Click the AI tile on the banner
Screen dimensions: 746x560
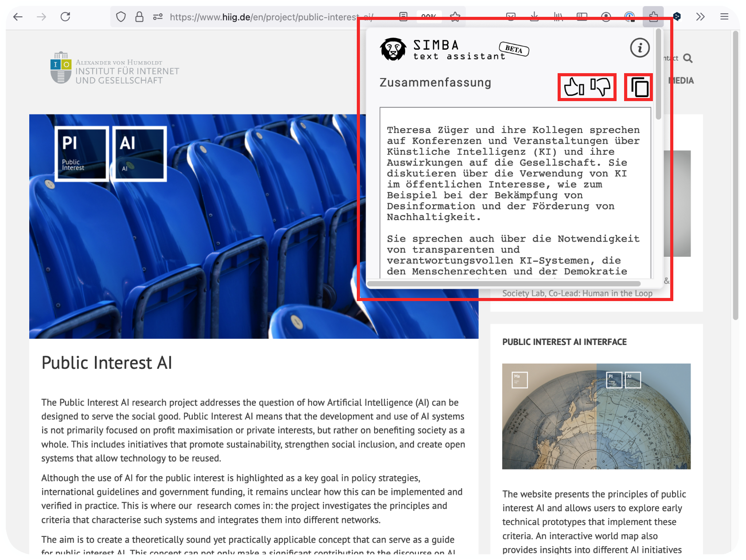[x=140, y=154]
